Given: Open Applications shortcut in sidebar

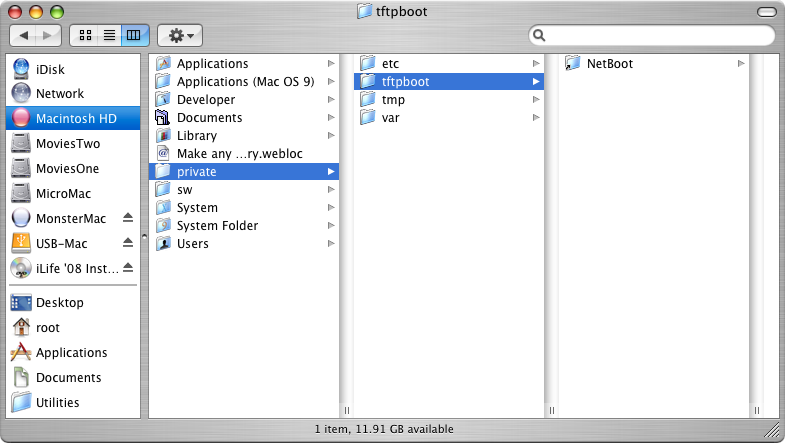Looking at the screenshot, I should coord(73,353).
